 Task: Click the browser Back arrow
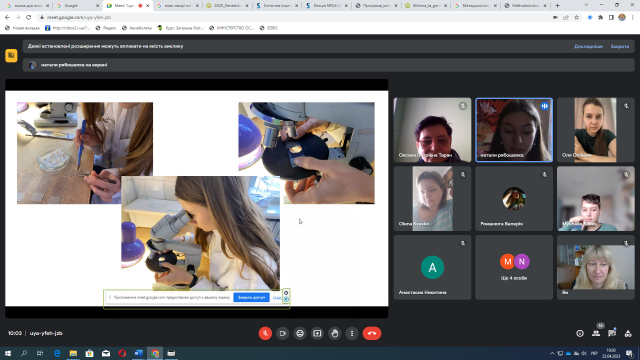pos(7,18)
